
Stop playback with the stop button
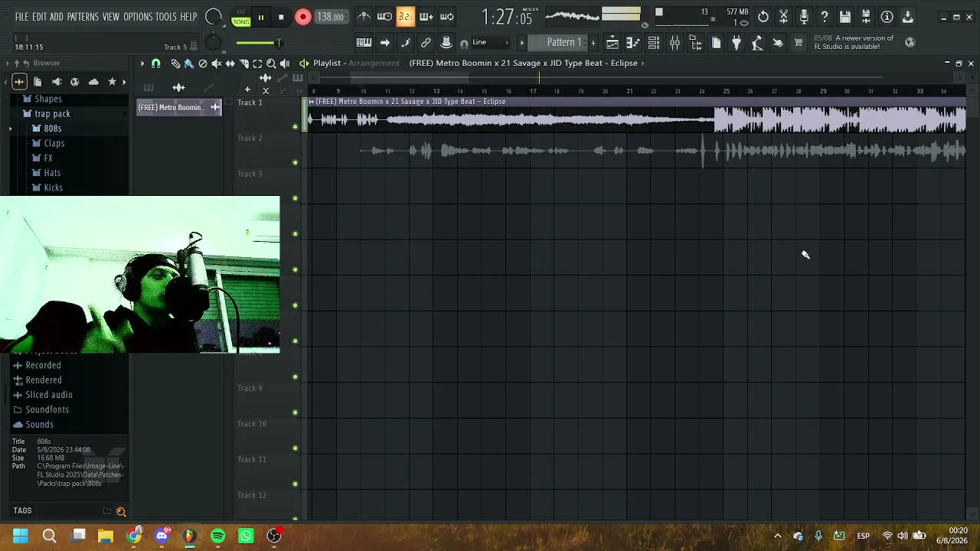point(281,17)
